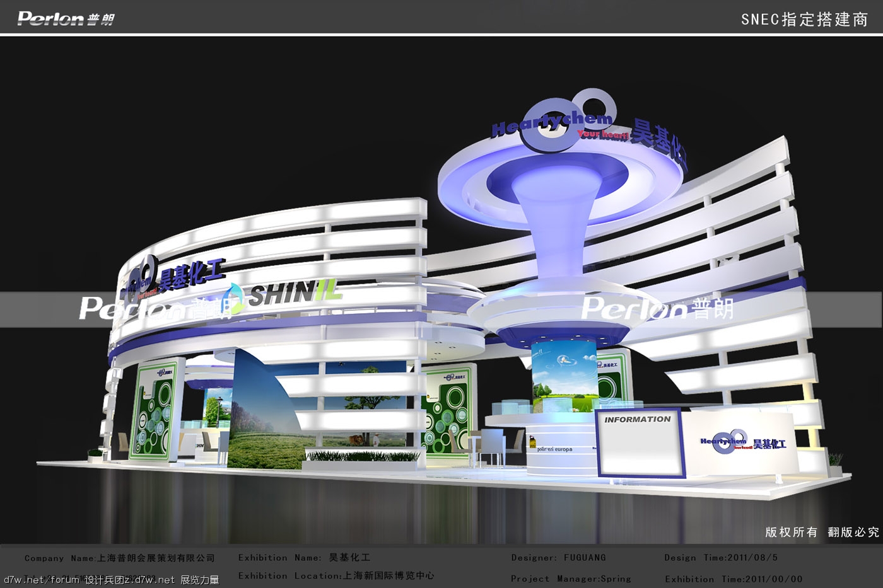Select 'Company Name:上海普朗会展策划有限公司' text
This screenshot has width=883, height=588.
pyautogui.click(x=120, y=558)
